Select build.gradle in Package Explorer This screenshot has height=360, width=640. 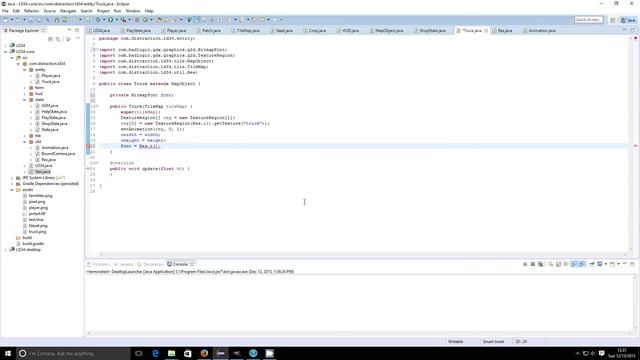[33, 244]
